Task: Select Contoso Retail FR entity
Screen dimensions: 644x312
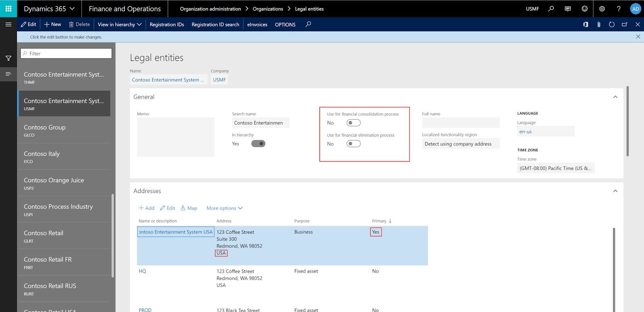Action: pyautogui.click(x=64, y=262)
